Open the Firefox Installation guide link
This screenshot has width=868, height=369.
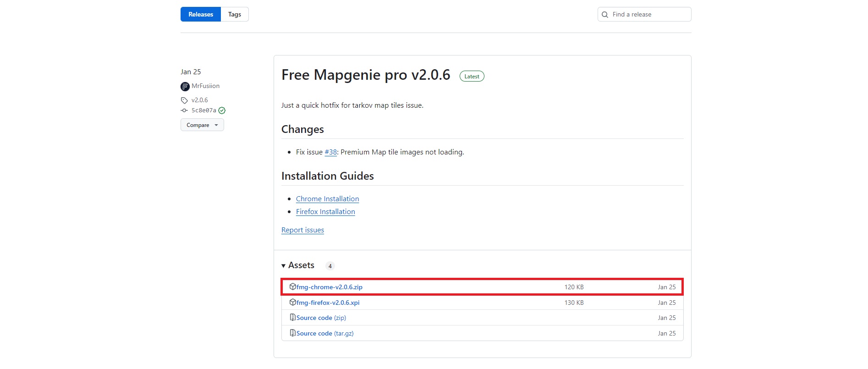click(325, 212)
